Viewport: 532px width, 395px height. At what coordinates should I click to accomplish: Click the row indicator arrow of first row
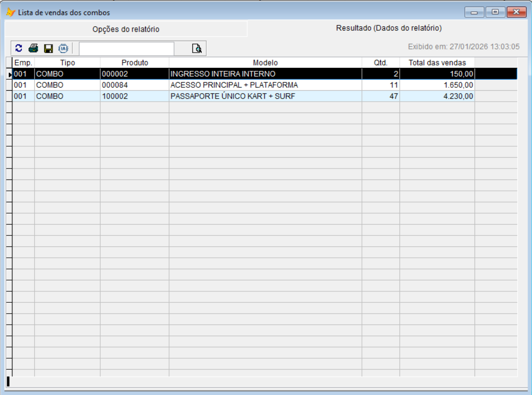pyautogui.click(x=10, y=74)
